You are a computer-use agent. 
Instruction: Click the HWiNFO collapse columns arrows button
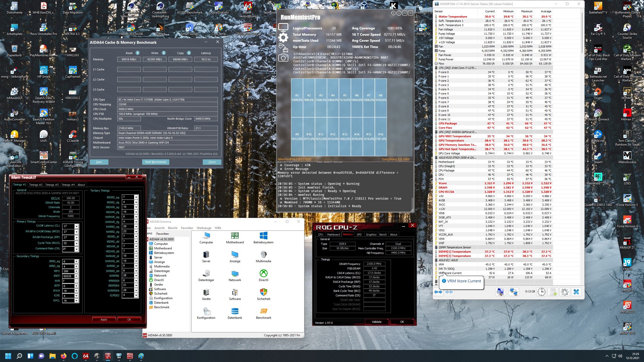pyautogui.click(x=449, y=292)
